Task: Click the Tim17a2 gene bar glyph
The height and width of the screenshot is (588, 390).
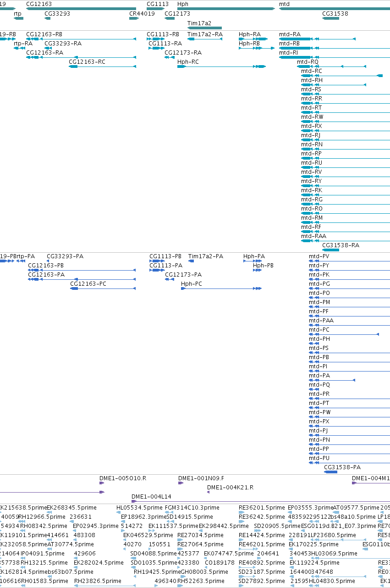Action: [204, 28]
